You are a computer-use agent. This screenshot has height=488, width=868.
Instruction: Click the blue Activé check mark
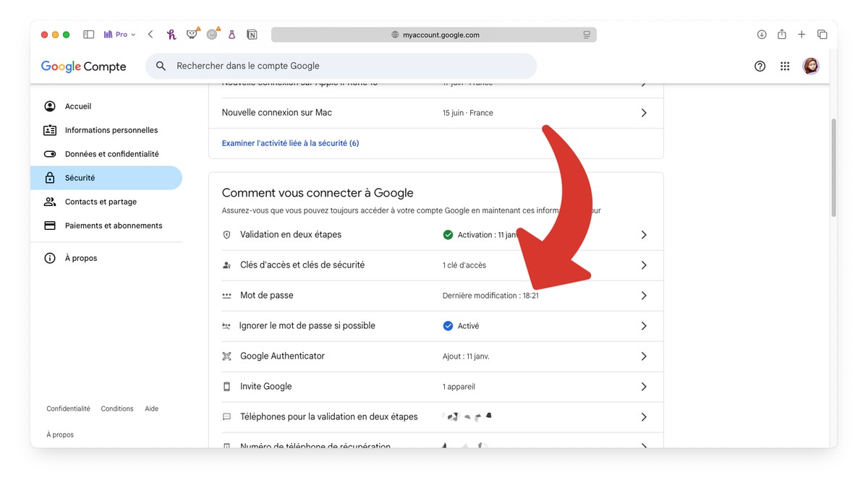click(x=448, y=326)
